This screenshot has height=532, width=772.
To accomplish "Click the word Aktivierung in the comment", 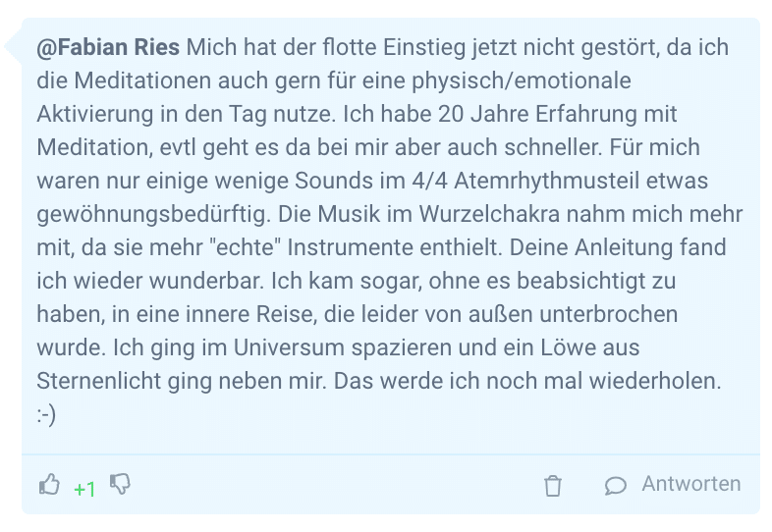I will [x=95, y=114].
